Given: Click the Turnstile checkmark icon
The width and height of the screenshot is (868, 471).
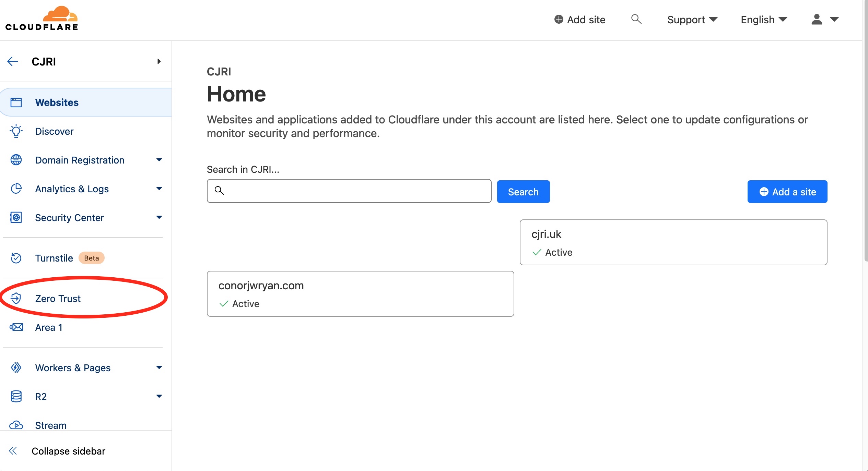Looking at the screenshot, I should point(16,258).
